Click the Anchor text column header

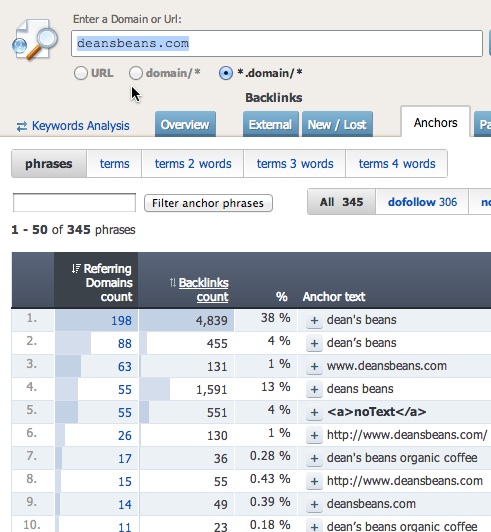coord(334,297)
